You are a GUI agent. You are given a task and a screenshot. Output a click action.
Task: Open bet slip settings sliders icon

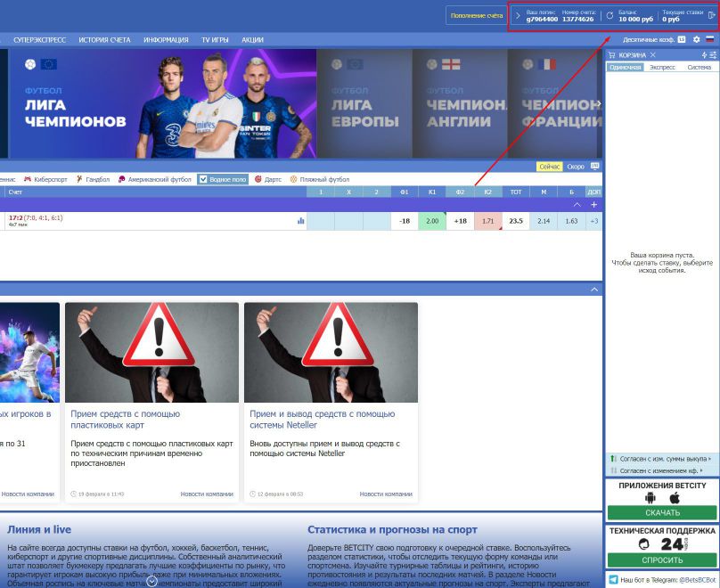pyautogui.click(x=713, y=55)
